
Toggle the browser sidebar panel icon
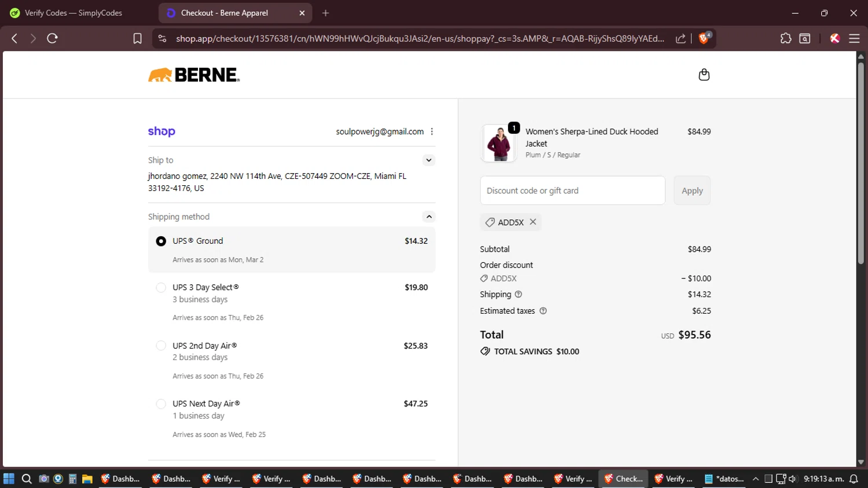804,38
